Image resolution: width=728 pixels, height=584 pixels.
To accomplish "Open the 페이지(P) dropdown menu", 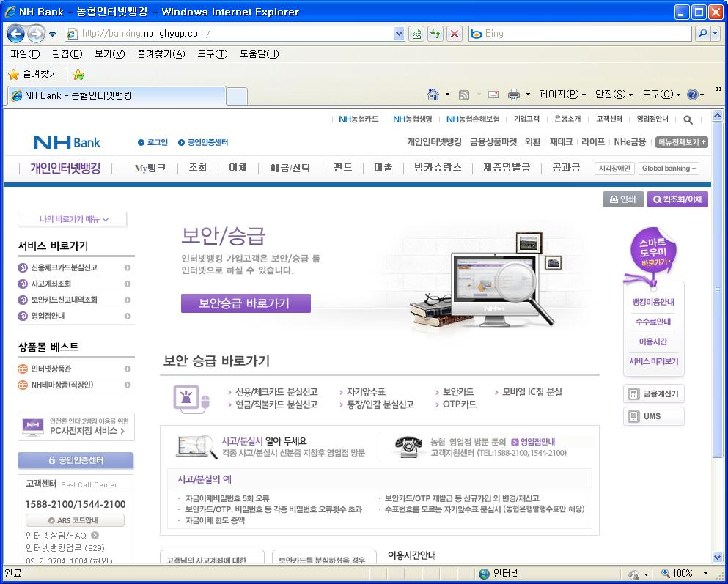I will pyautogui.click(x=562, y=95).
